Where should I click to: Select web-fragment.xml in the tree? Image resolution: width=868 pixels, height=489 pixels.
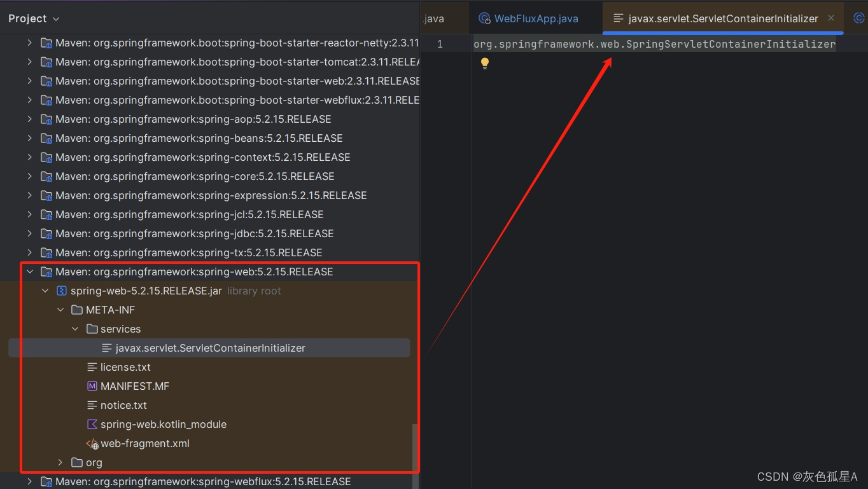pos(144,443)
